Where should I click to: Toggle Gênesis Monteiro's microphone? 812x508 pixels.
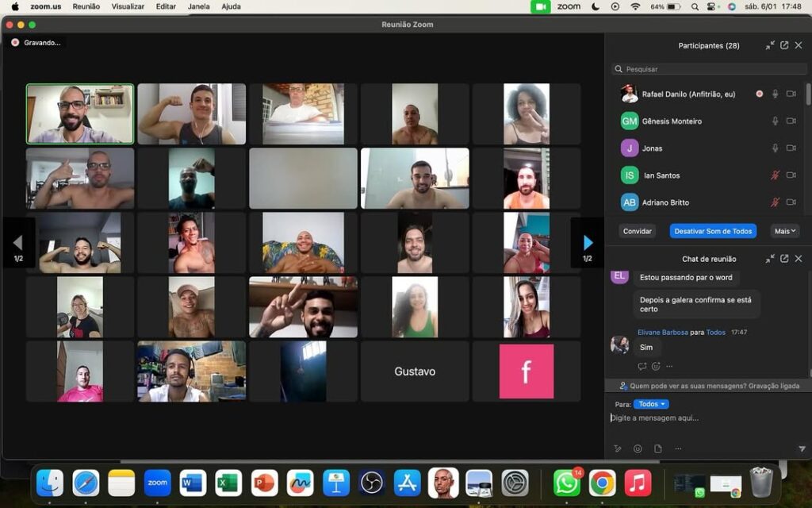tap(775, 121)
